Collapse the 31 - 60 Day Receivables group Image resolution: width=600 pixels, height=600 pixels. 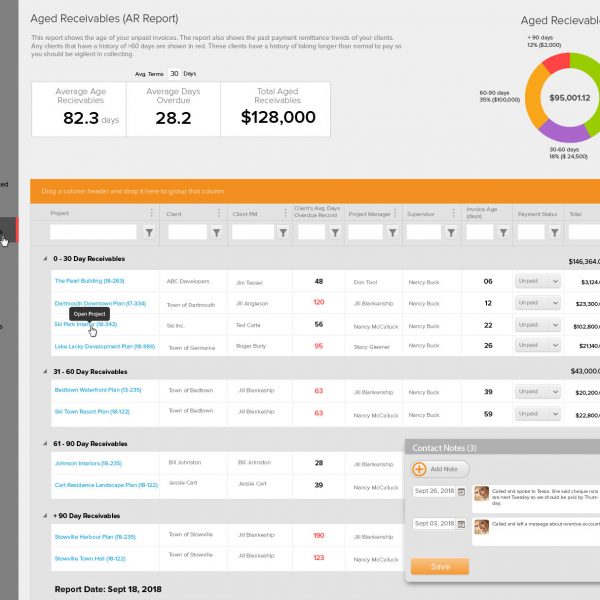45,372
